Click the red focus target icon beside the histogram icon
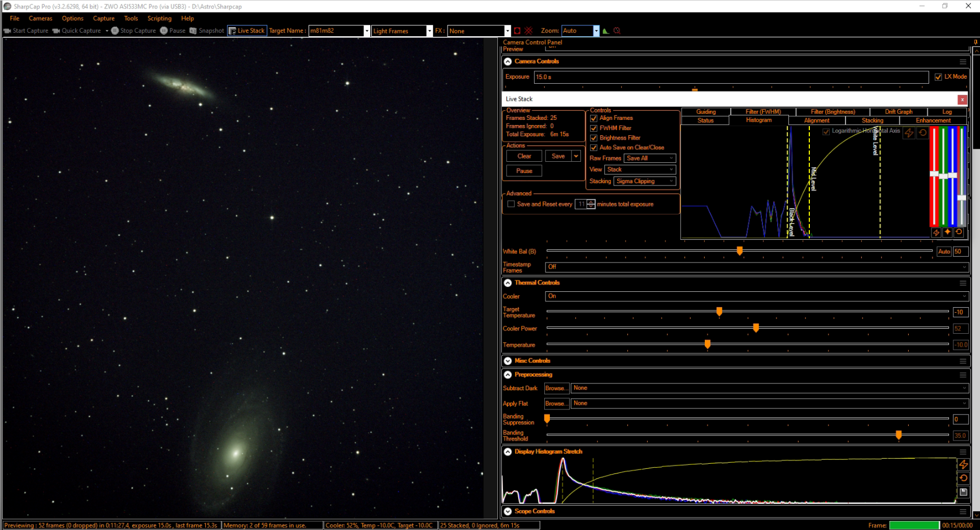980x530 pixels. [x=617, y=31]
